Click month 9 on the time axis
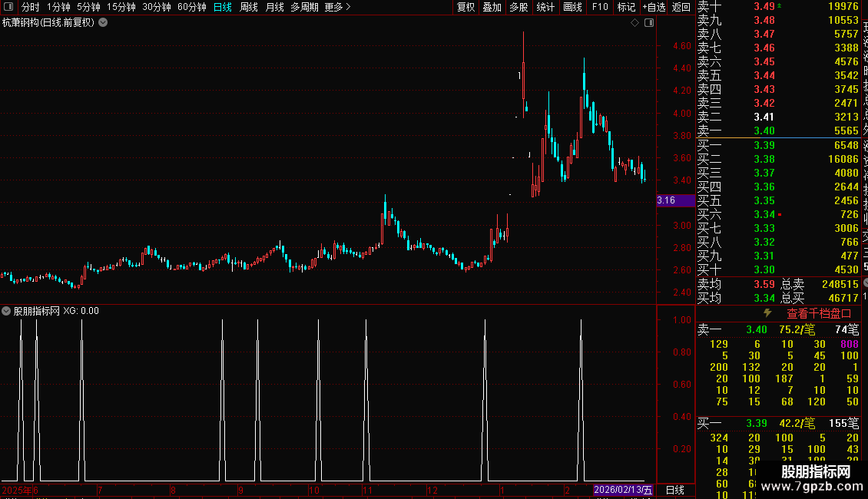This screenshot has height=499, width=868. [240, 490]
